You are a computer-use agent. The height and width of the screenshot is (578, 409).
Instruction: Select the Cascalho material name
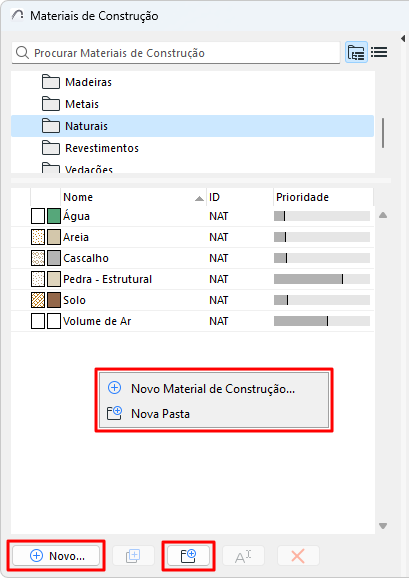tap(86, 258)
